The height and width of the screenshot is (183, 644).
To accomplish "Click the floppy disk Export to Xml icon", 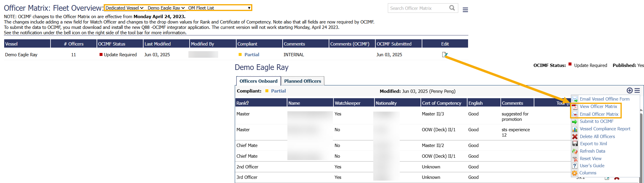I will 575,144.
